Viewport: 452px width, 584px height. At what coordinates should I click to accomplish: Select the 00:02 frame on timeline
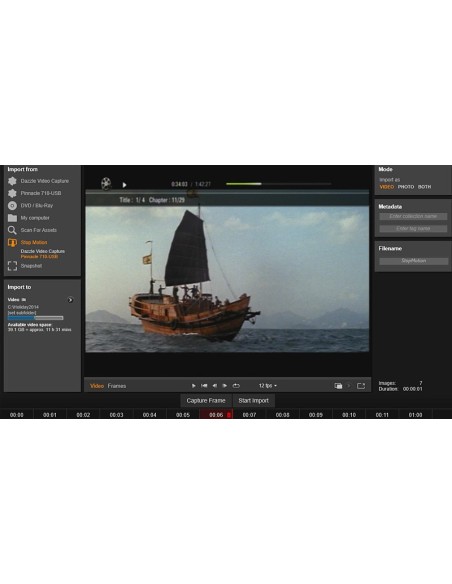pos(83,415)
